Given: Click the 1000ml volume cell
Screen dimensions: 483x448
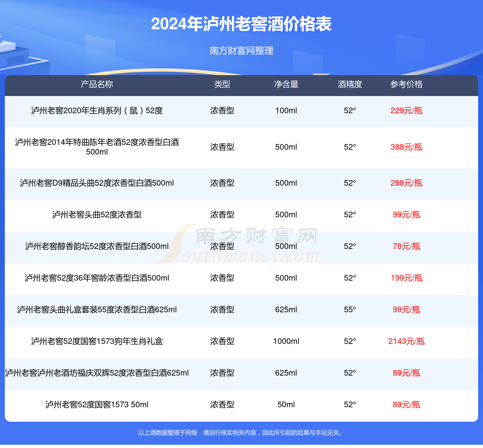Looking at the screenshot, I should pyautogui.click(x=286, y=341).
